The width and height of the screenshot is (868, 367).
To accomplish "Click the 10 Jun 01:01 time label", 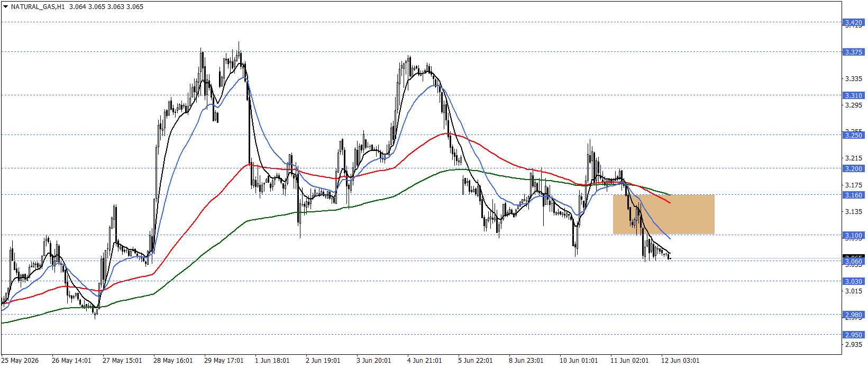I will [x=579, y=361].
